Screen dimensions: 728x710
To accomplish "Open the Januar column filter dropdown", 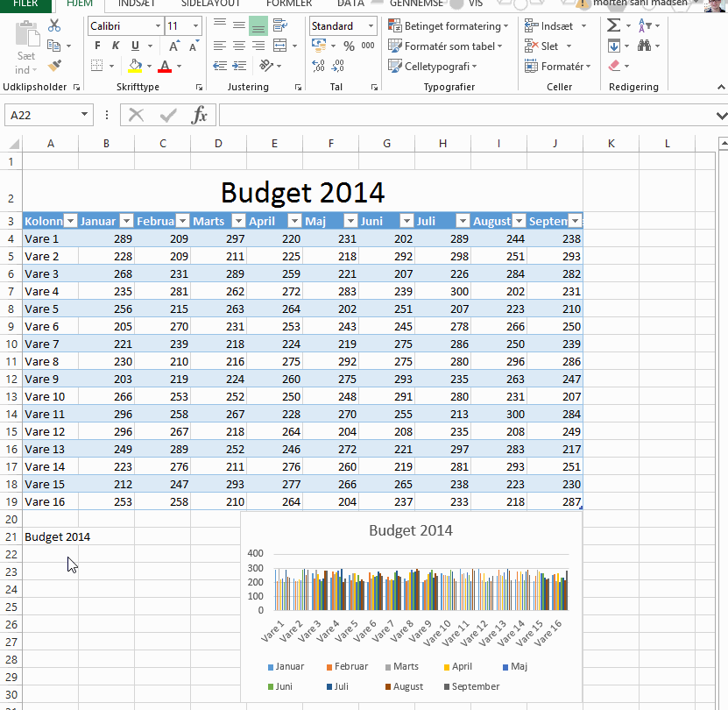I will [126, 222].
